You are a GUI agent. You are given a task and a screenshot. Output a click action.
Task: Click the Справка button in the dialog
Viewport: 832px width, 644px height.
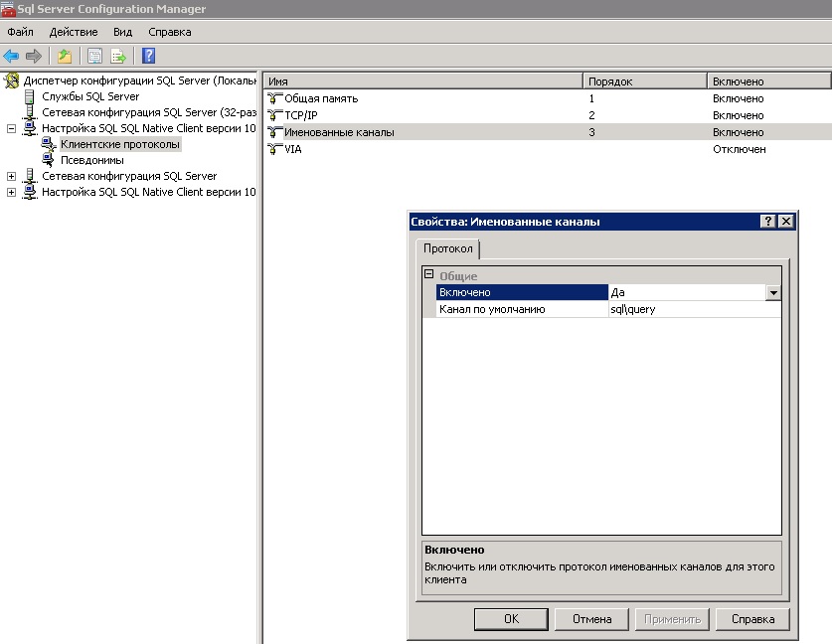coord(752,619)
